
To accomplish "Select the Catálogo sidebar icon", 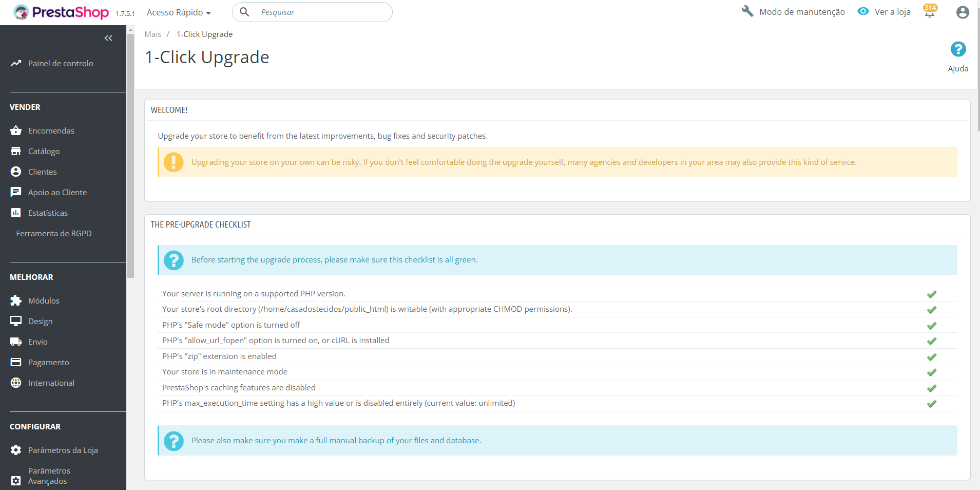I will (x=16, y=150).
